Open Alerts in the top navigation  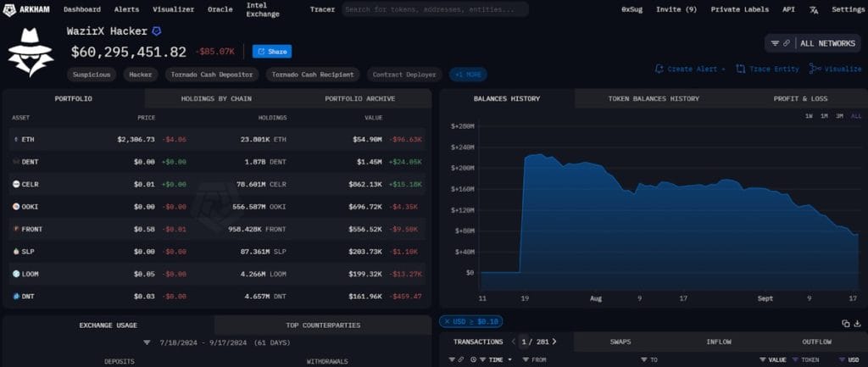pos(127,9)
